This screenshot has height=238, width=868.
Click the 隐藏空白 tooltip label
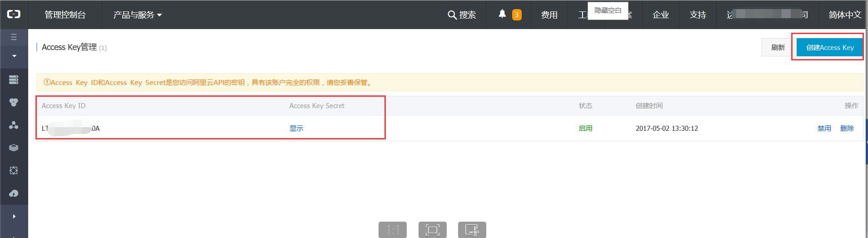pos(608,11)
